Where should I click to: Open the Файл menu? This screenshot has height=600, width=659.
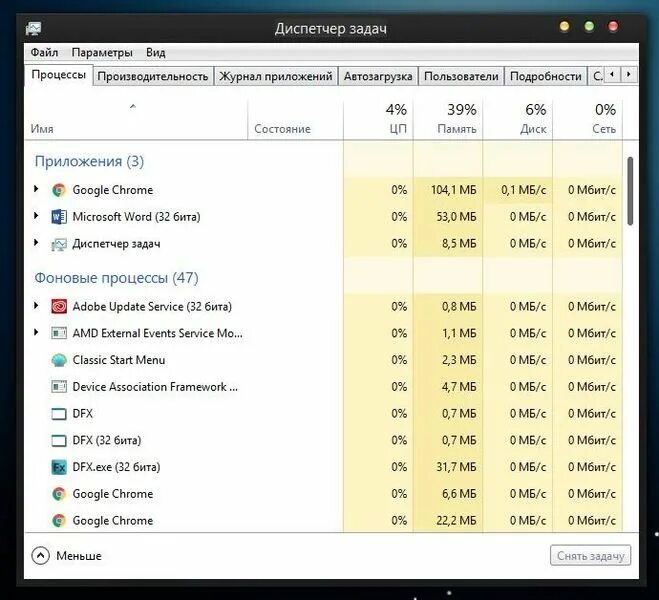44,53
